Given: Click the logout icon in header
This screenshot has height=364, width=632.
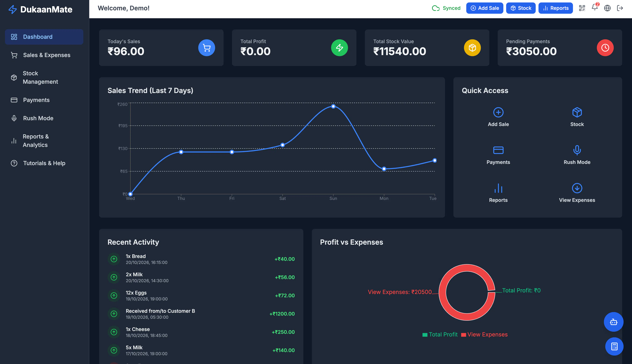Looking at the screenshot, I should coord(620,8).
